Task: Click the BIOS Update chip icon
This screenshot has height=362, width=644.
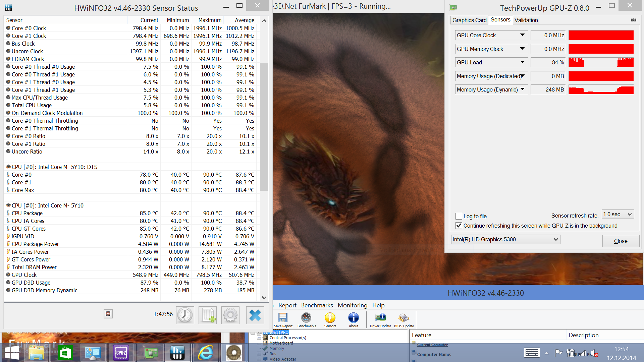Action: click(404, 318)
